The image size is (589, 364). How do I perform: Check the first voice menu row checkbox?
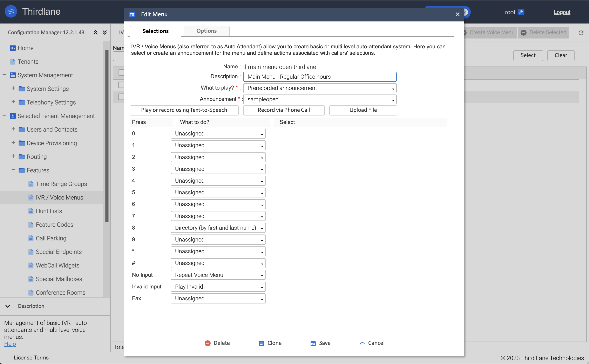click(x=122, y=72)
